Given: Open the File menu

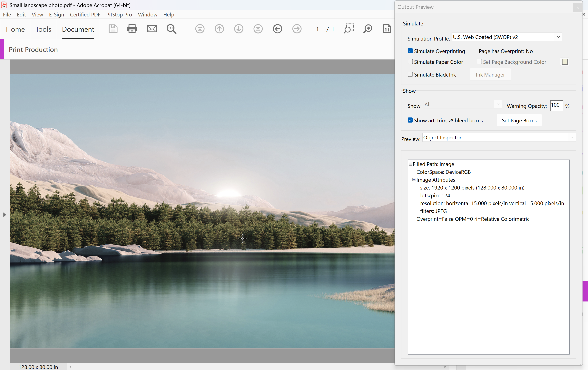Looking at the screenshot, I should (7, 15).
